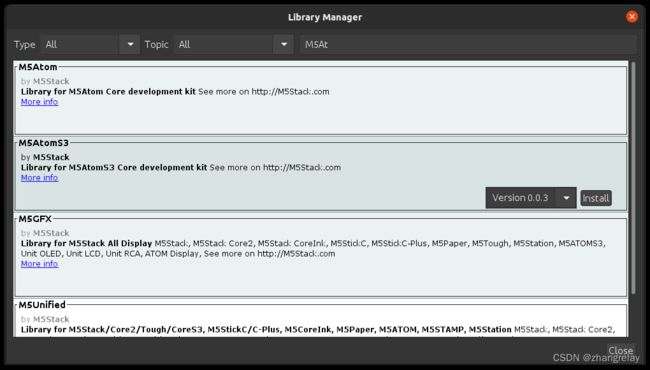Close the Library Manager with the red X
This screenshot has height=370, width=650.
click(632, 17)
